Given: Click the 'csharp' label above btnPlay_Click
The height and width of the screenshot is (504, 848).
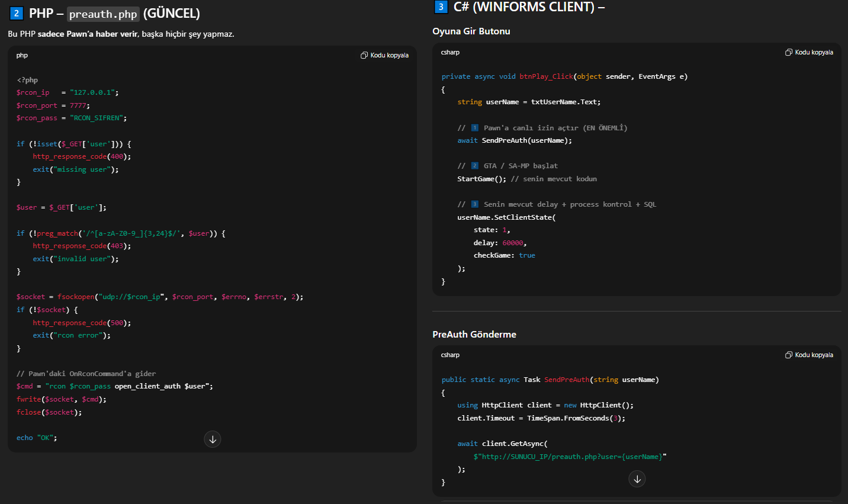Looking at the screenshot, I should [x=450, y=52].
